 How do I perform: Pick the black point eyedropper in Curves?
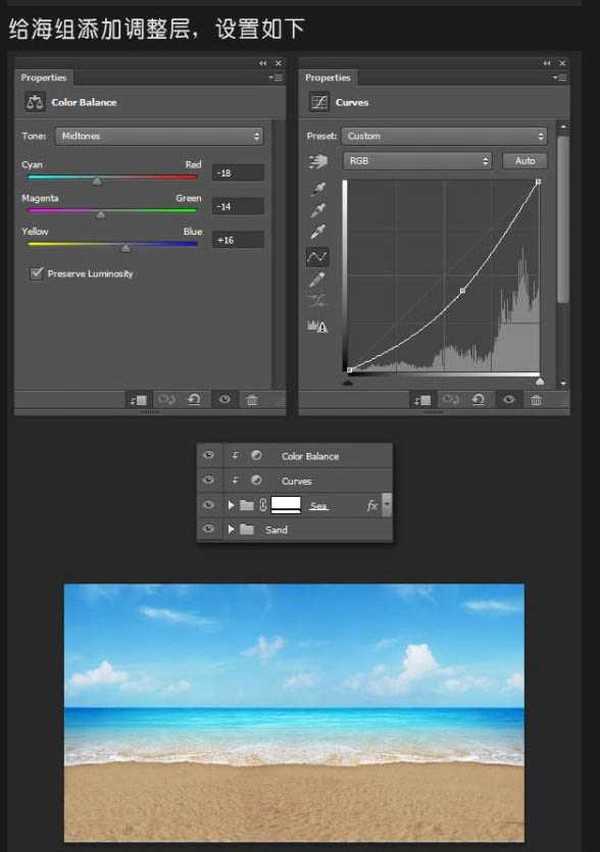click(318, 188)
